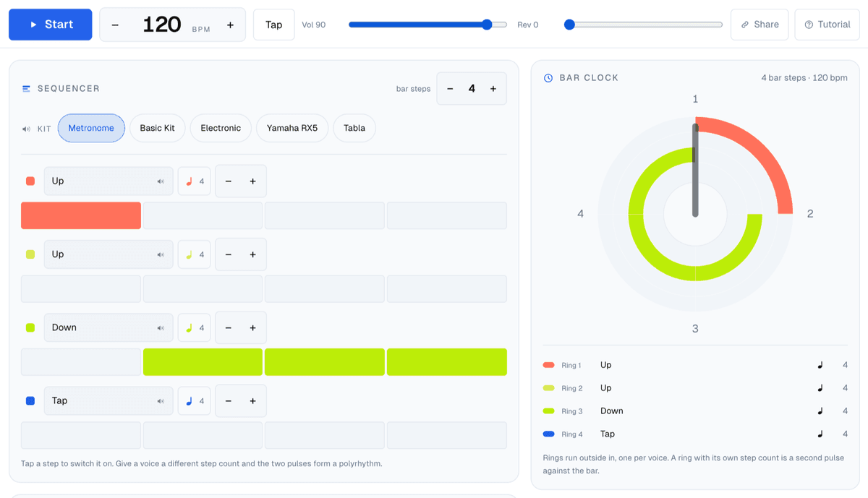Click plus on the Tap voice row

point(252,401)
